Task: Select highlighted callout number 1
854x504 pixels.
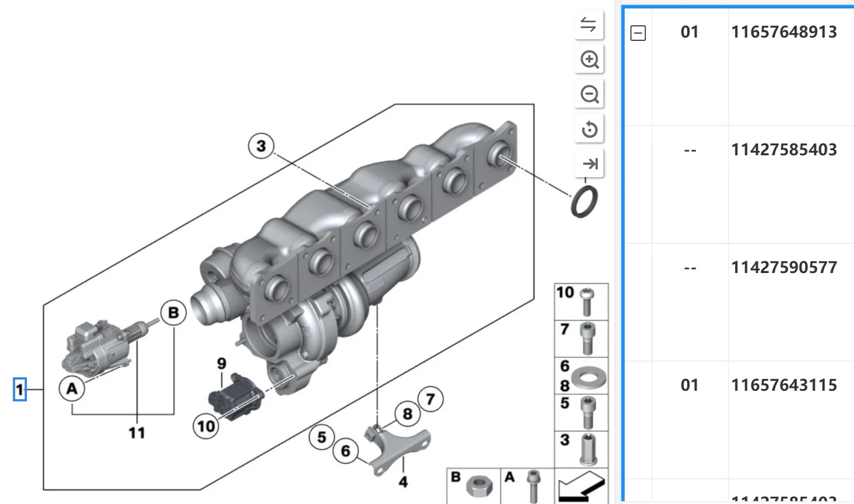Action: pyautogui.click(x=20, y=389)
